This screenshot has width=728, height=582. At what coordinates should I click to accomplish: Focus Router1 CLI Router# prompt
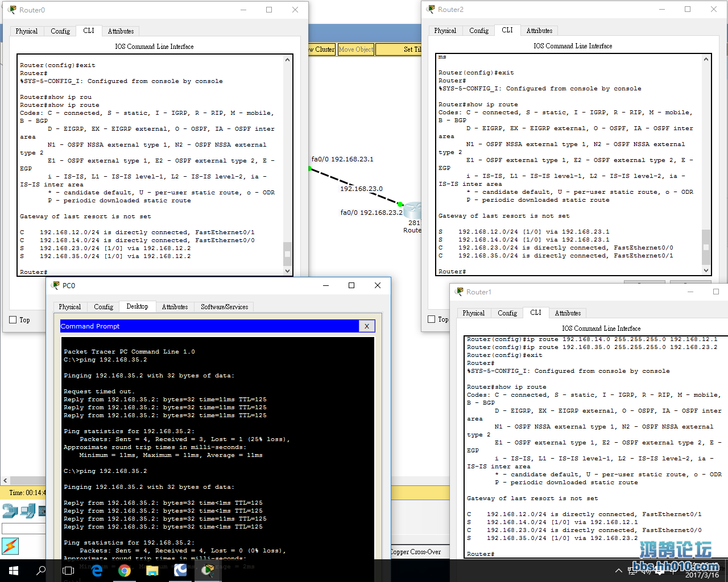tap(481, 554)
